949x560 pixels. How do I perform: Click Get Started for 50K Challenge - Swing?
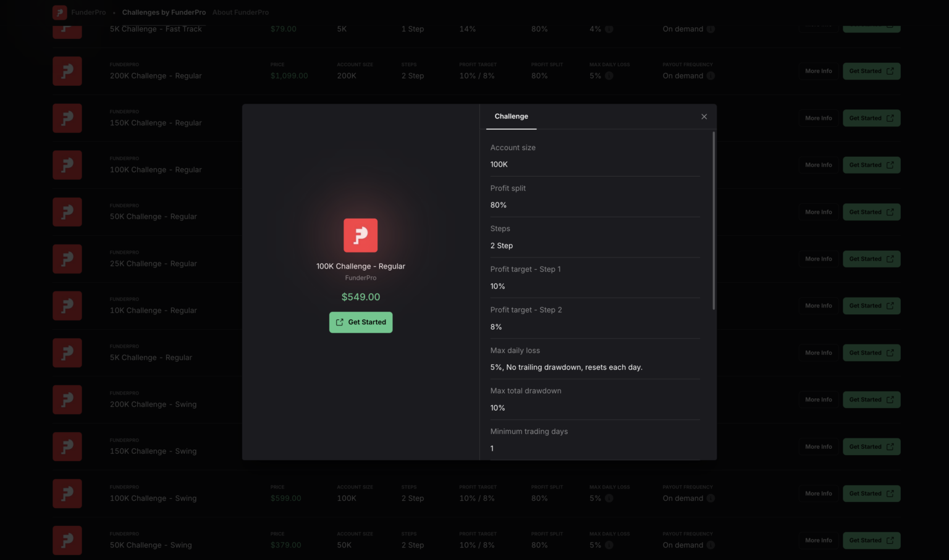pos(871,540)
